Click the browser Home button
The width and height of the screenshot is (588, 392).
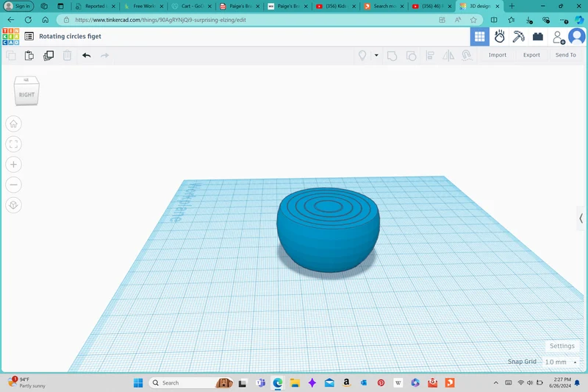pyautogui.click(x=46, y=20)
